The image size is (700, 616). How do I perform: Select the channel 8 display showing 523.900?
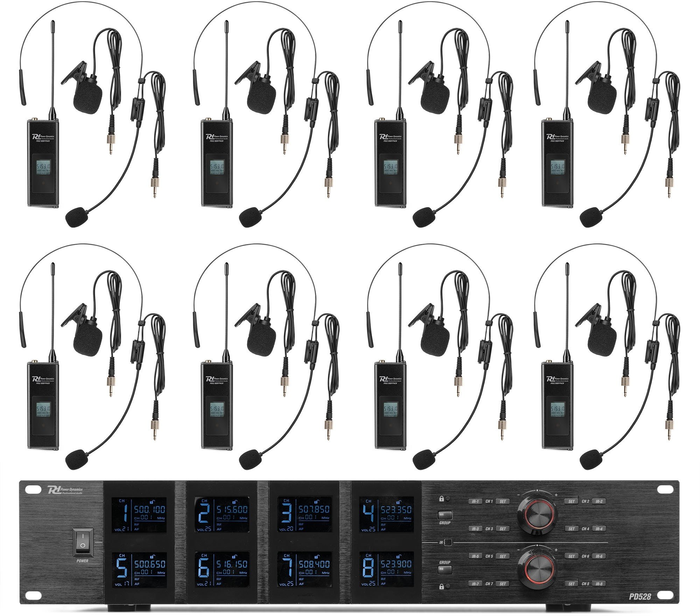[386, 569]
